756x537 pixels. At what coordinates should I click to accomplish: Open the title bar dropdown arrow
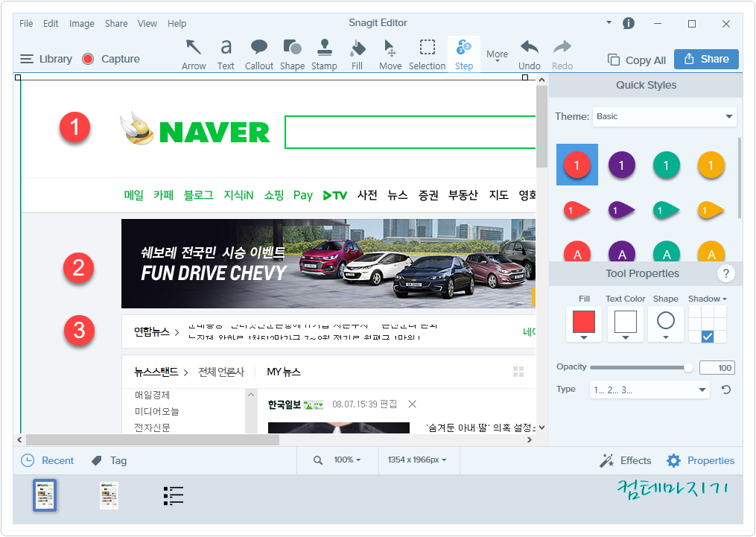pyautogui.click(x=609, y=22)
